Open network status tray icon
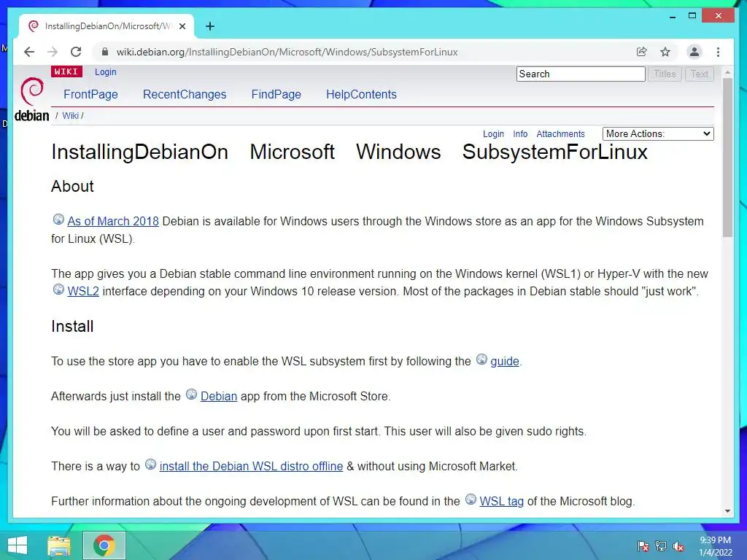Image resolution: width=747 pixels, height=560 pixels. (661, 546)
